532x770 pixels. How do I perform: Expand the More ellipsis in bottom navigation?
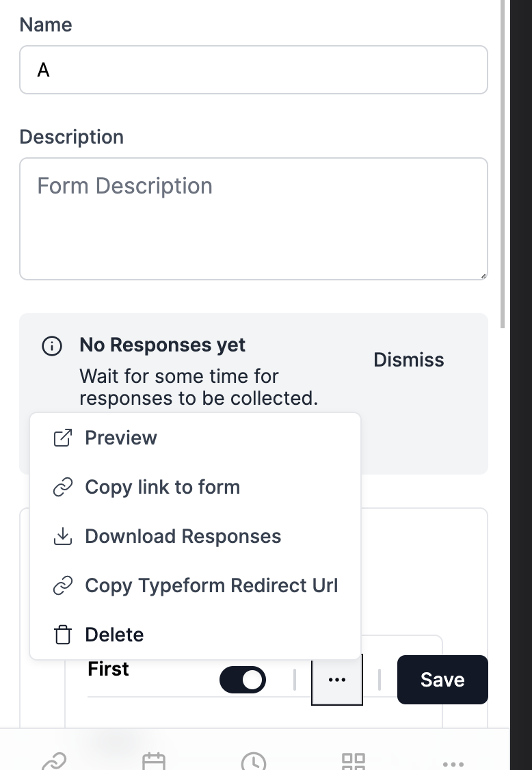453,764
